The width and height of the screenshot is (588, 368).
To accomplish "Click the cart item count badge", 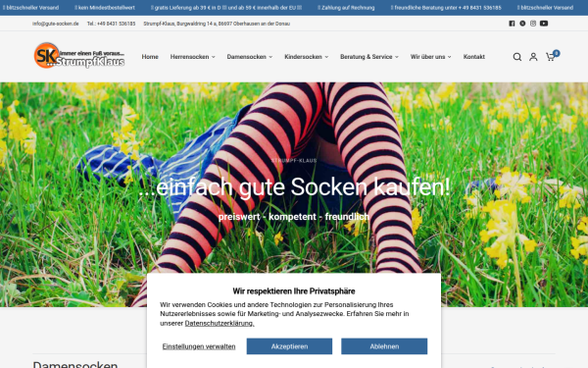I will [x=556, y=53].
